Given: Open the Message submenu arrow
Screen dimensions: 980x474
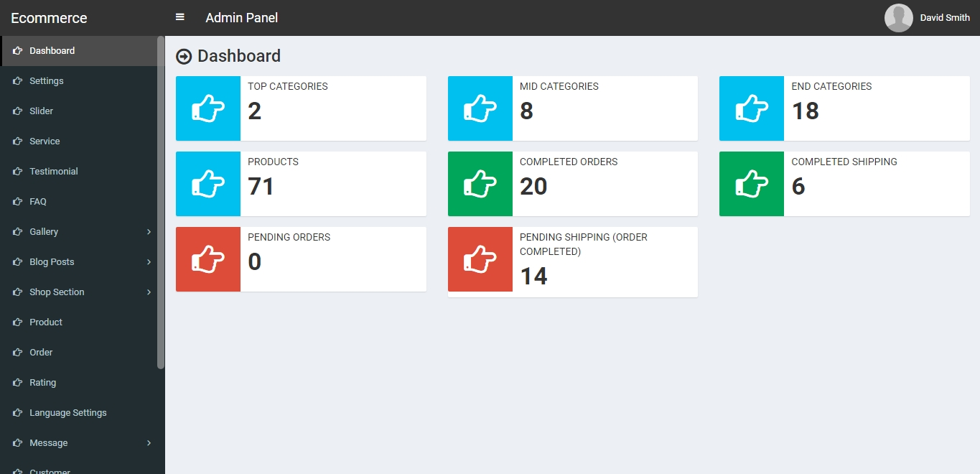Looking at the screenshot, I should coord(149,443).
